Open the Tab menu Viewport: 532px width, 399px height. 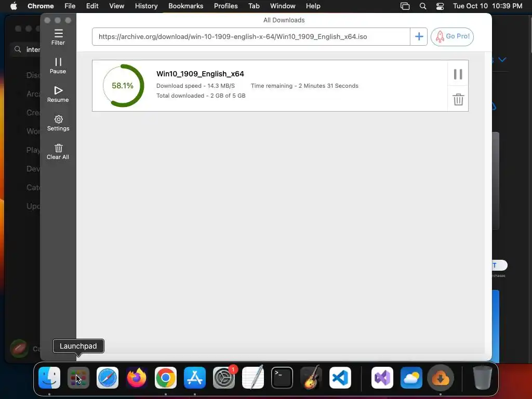click(x=254, y=6)
